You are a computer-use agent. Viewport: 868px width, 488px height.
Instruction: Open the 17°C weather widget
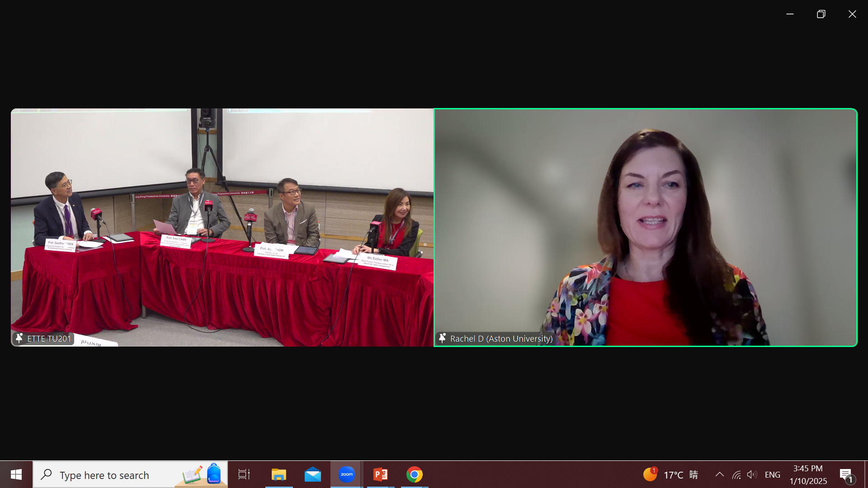[671, 474]
